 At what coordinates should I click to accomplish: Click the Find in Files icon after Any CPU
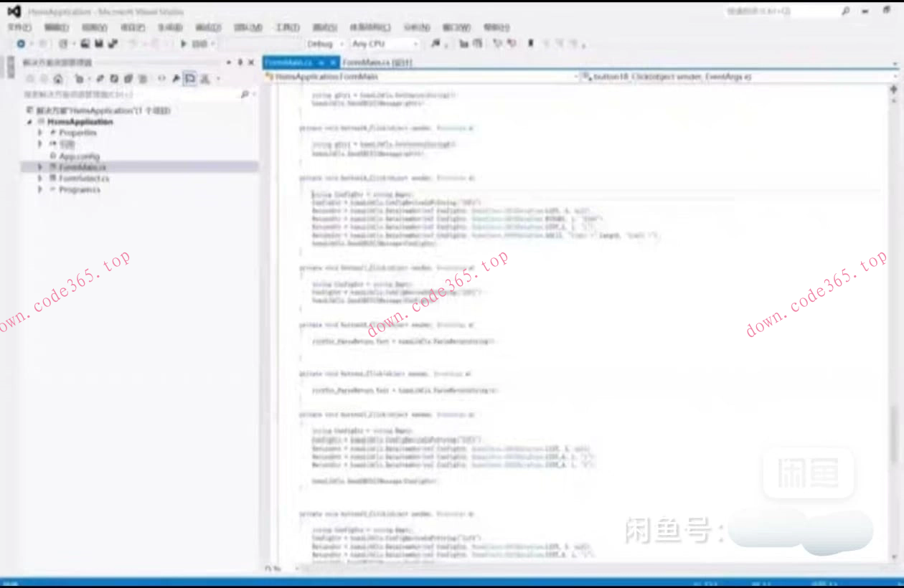[435, 44]
